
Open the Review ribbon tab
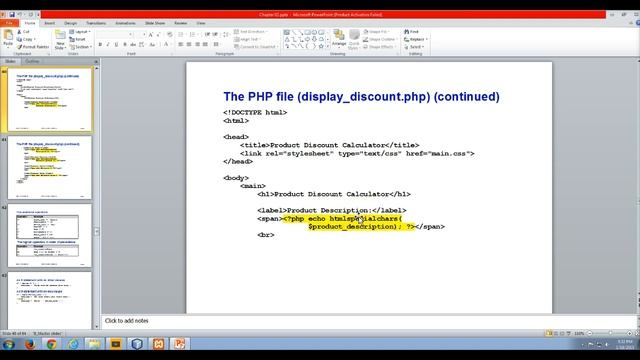[x=181, y=23]
